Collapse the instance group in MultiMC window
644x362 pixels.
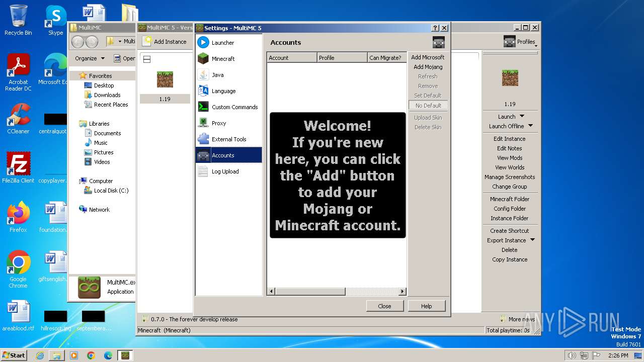147,59
